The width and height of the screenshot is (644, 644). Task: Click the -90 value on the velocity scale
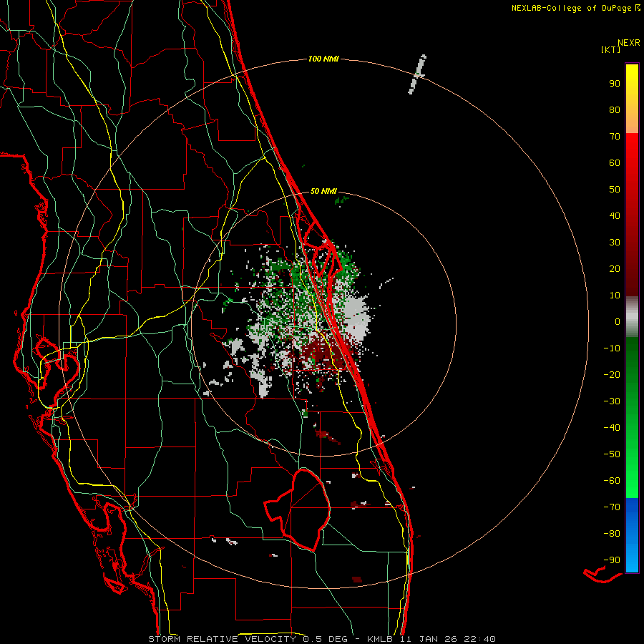pos(612,560)
